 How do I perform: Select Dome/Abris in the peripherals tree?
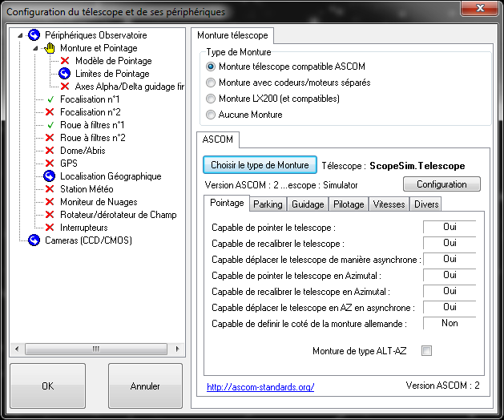point(83,151)
